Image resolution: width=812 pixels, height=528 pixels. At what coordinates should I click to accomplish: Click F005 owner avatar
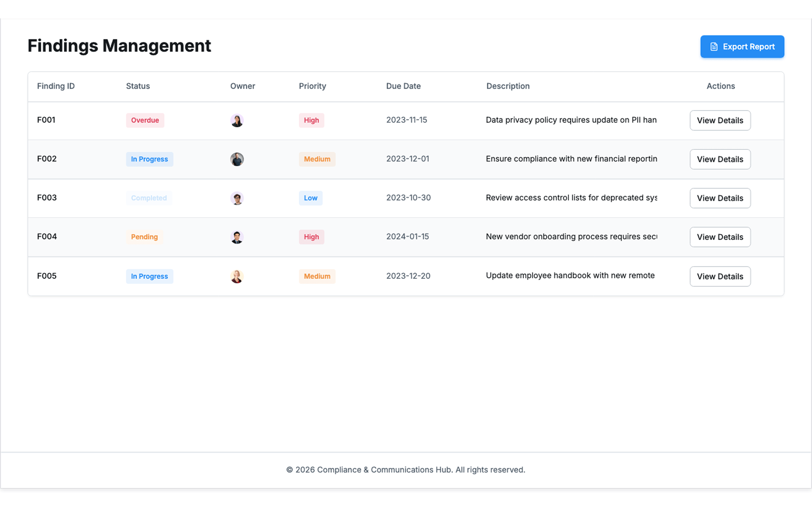[237, 276]
